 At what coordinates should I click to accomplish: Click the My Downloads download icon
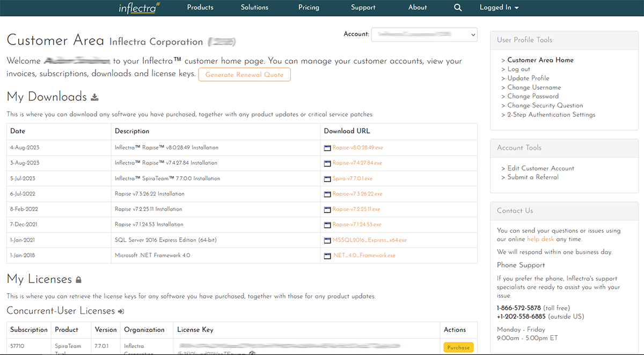click(x=95, y=97)
